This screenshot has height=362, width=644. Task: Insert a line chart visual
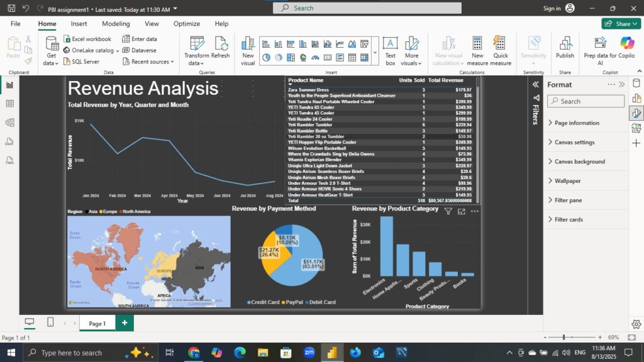pyautogui.click(x=340, y=44)
